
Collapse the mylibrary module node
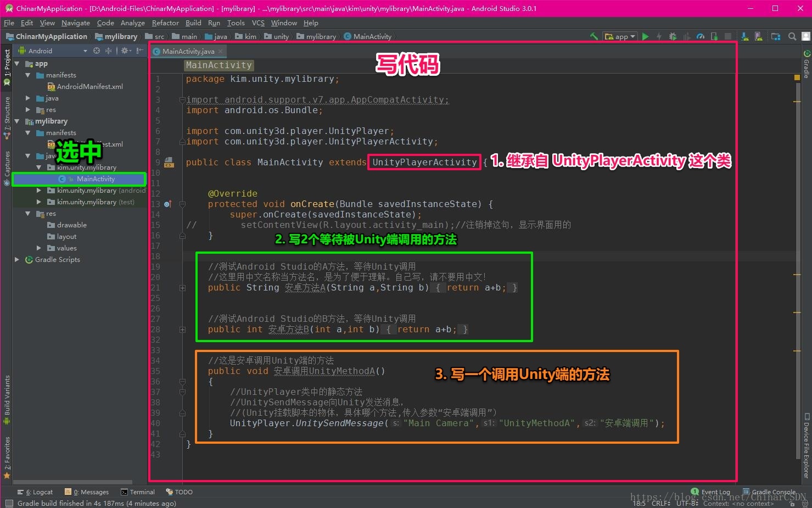(17, 121)
